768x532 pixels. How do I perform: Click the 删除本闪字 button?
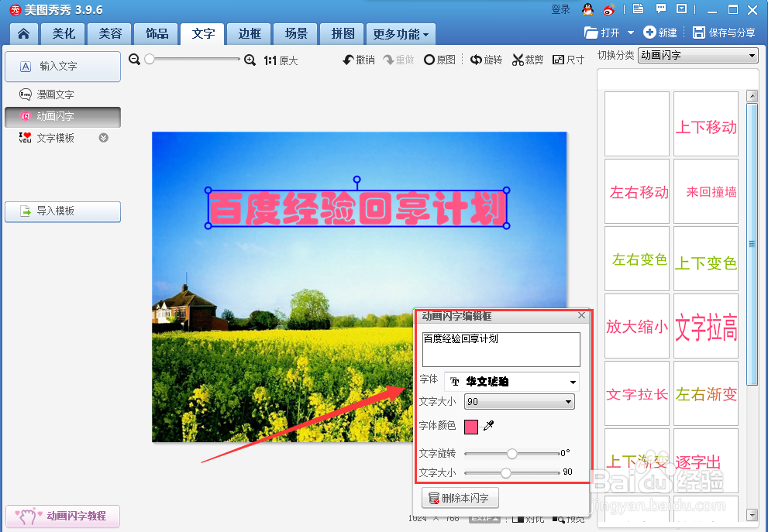[460, 498]
